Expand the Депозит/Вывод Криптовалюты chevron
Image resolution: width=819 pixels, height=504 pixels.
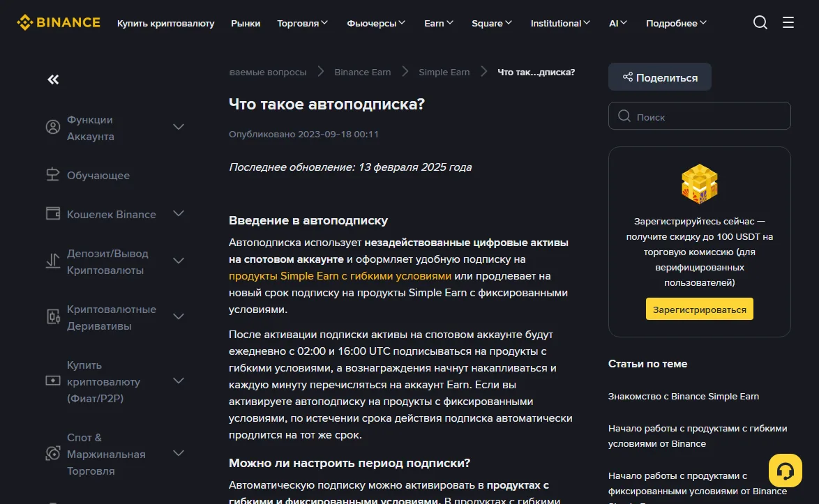(179, 261)
